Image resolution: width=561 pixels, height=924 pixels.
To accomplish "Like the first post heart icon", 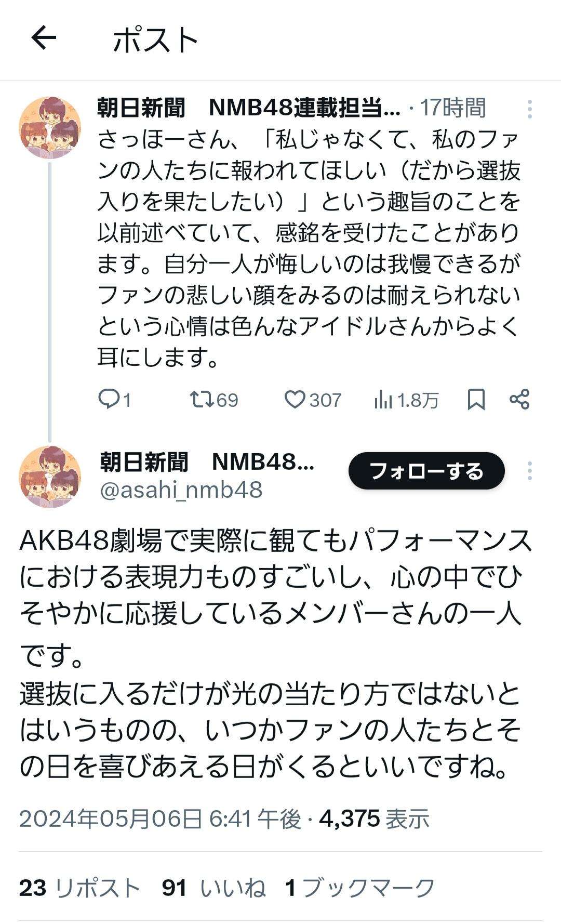I will point(295,399).
